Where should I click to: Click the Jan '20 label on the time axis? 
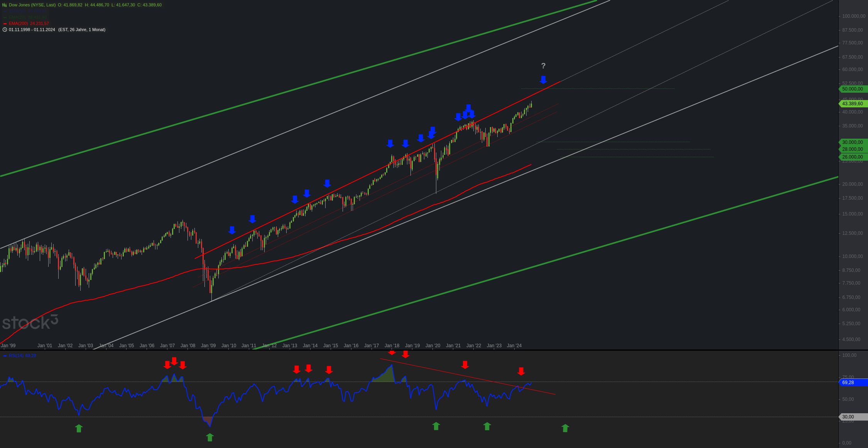coord(432,346)
